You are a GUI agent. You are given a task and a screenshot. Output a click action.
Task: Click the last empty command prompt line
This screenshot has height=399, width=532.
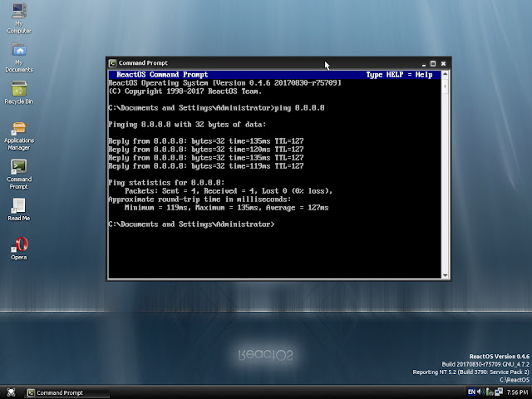click(x=191, y=224)
